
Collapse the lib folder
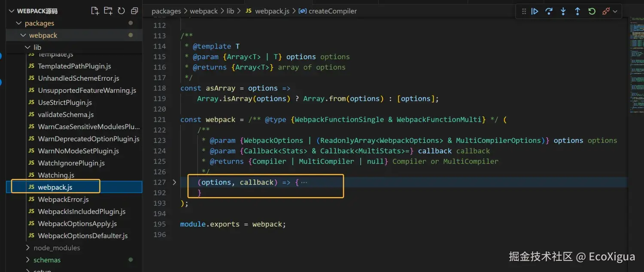pos(28,47)
